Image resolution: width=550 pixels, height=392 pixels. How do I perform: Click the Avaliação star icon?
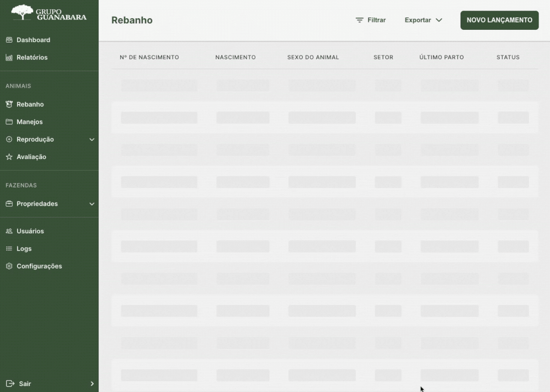click(x=9, y=157)
